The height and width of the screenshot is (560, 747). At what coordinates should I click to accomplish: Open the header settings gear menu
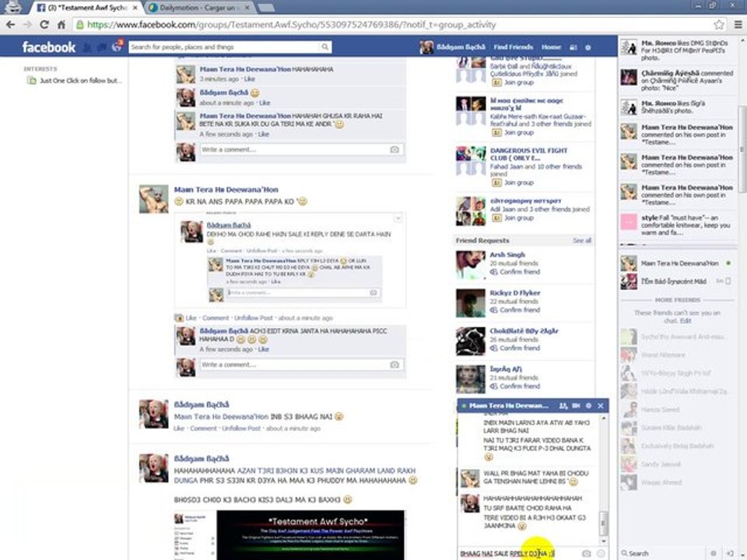click(x=588, y=47)
